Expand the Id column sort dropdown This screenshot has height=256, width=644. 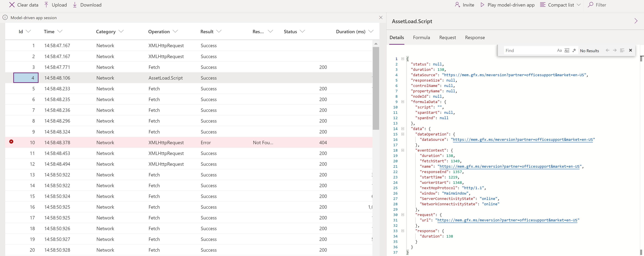click(x=29, y=32)
